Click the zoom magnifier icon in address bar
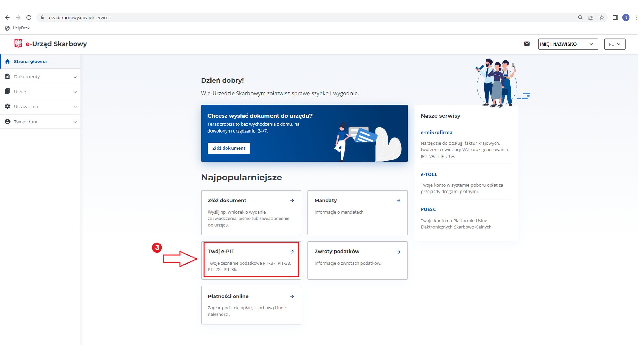Viewport: 644px width, 362px height. (x=580, y=17)
